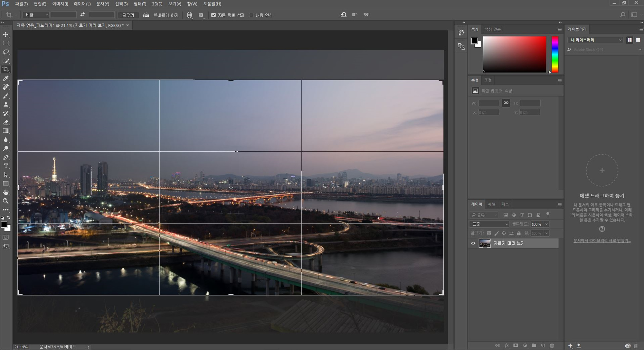644x350 pixels.
Task: Hide the 자르기 미리 보기 layer
Action: 473,243
